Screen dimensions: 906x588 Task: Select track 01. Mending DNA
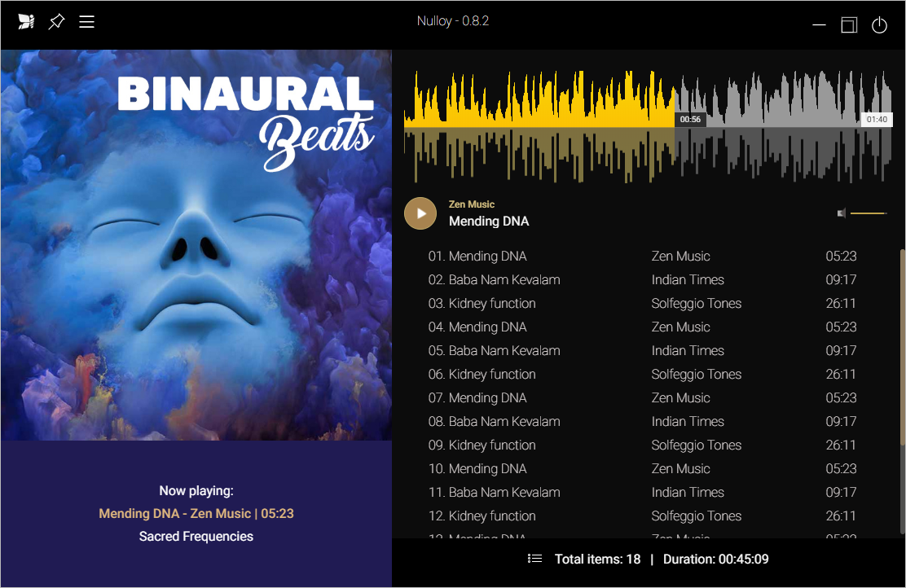tap(642, 256)
